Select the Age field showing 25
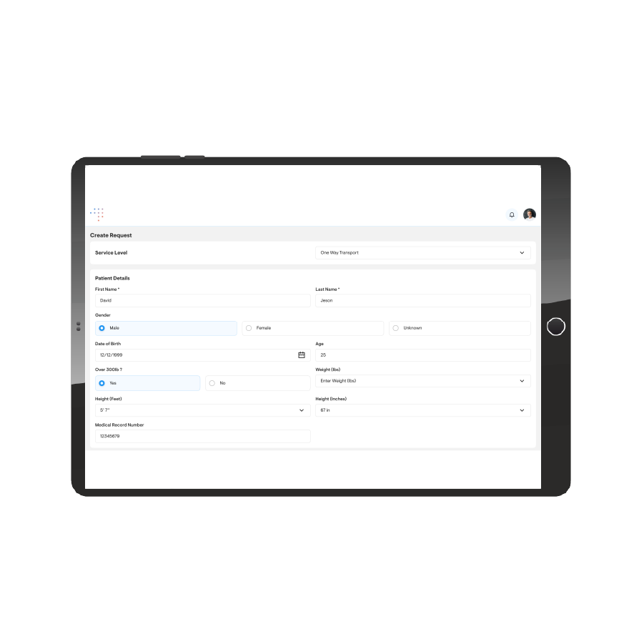The height and width of the screenshot is (644, 644). tap(423, 355)
